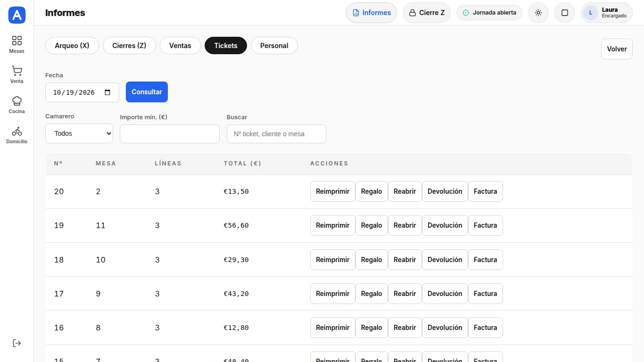Click the €43,20 total cell
644x362 pixels.
(236, 294)
